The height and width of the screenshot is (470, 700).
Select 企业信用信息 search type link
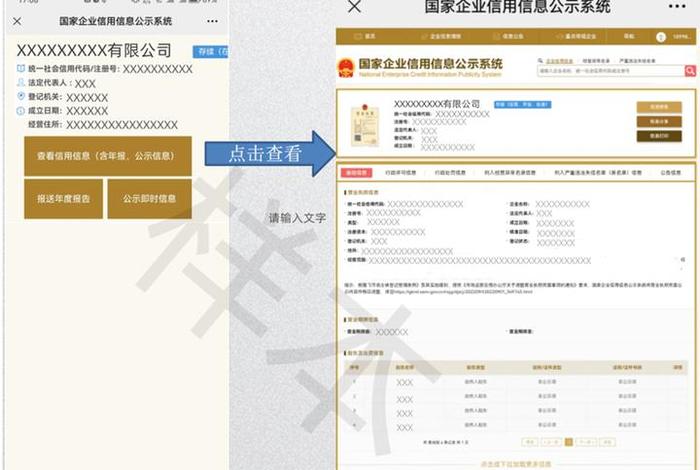tap(559, 60)
